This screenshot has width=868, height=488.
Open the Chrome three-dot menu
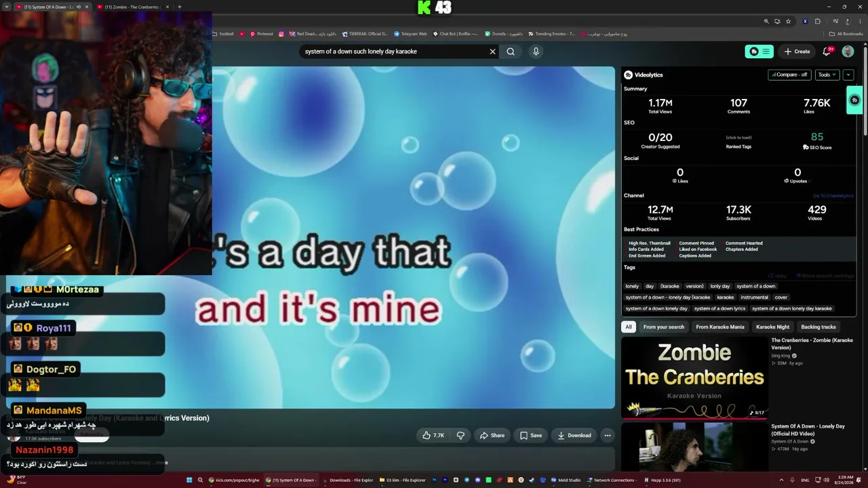(x=859, y=21)
